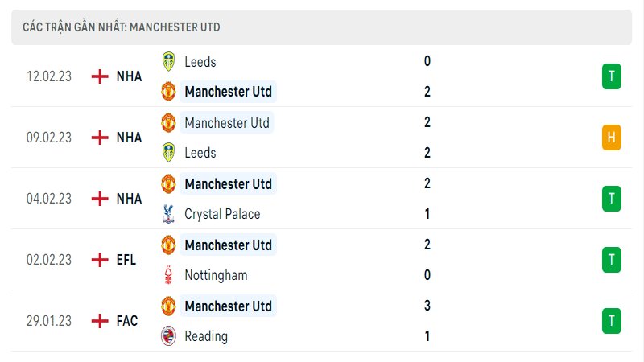Open the Crystal Palace team link
The height and width of the screenshot is (362, 644).
point(222,214)
